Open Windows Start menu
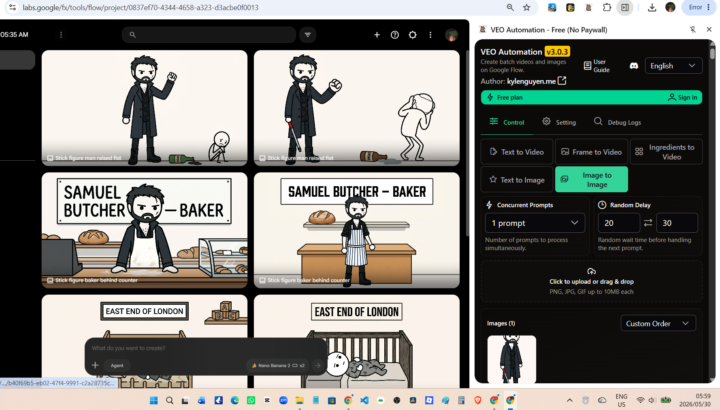This screenshot has height=410, width=720. [154, 400]
